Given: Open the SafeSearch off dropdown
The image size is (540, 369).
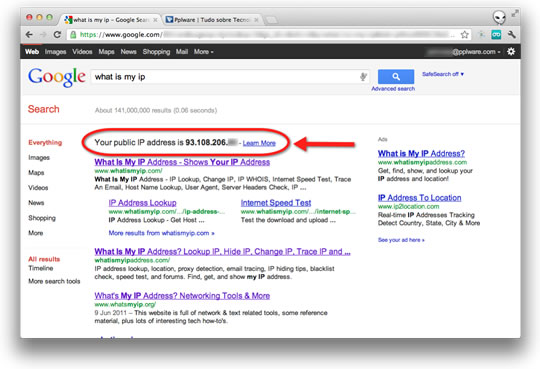Looking at the screenshot, I should [x=443, y=74].
